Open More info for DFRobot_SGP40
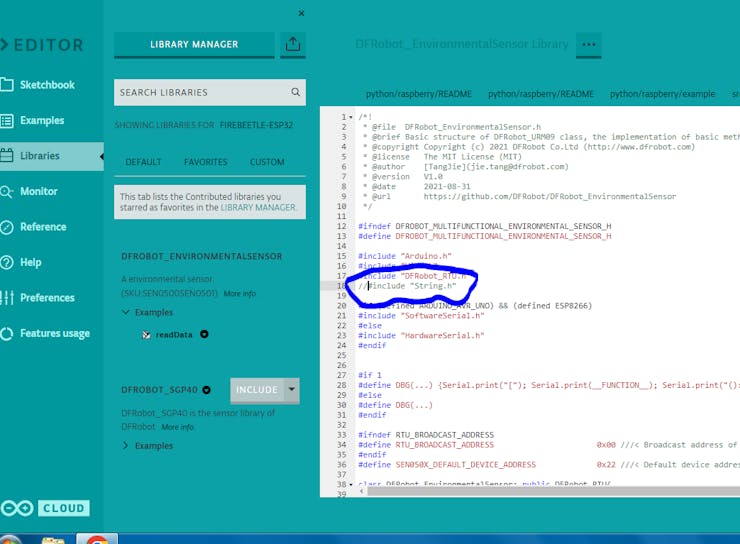Screen dimensions: 740x544 point(177,427)
